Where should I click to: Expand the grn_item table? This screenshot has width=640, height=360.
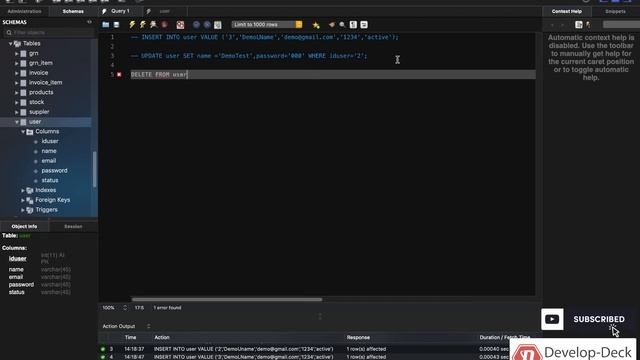click(x=17, y=63)
